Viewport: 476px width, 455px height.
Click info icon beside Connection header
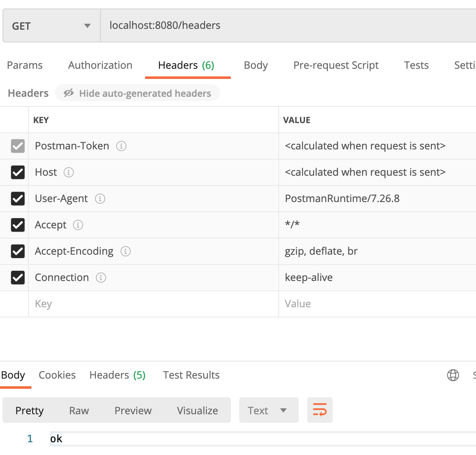[101, 278]
